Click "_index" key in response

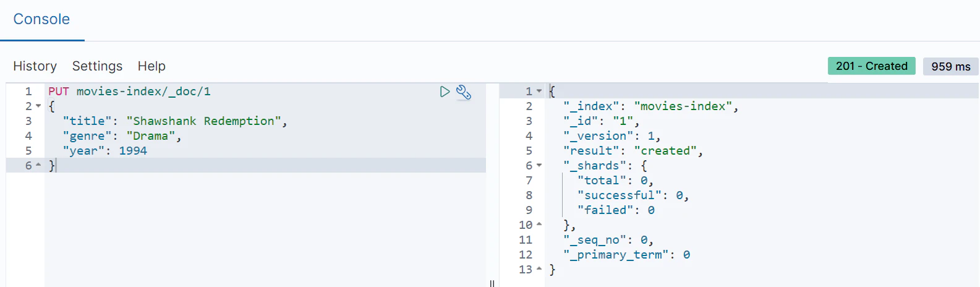coord(591,106)
